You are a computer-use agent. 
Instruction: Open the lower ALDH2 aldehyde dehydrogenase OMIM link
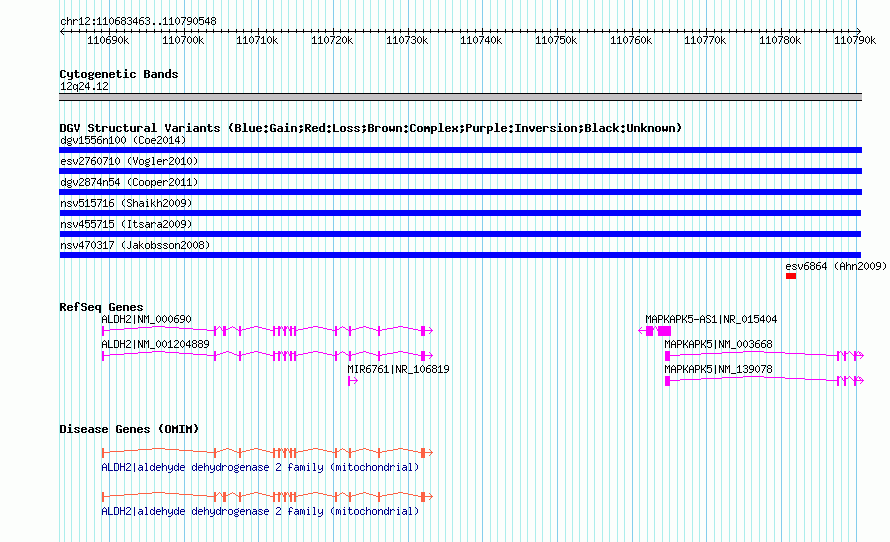coord(260,511)
